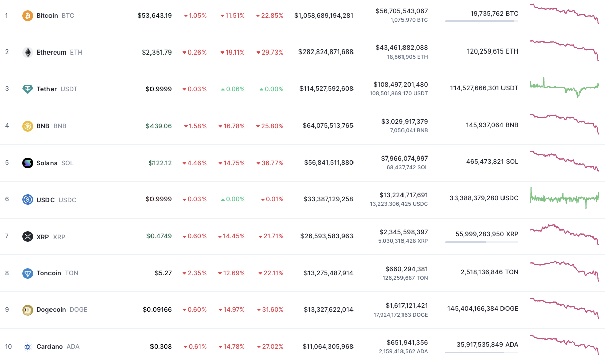Click XRP's circulating supply progress bar

tap(482, 242)
